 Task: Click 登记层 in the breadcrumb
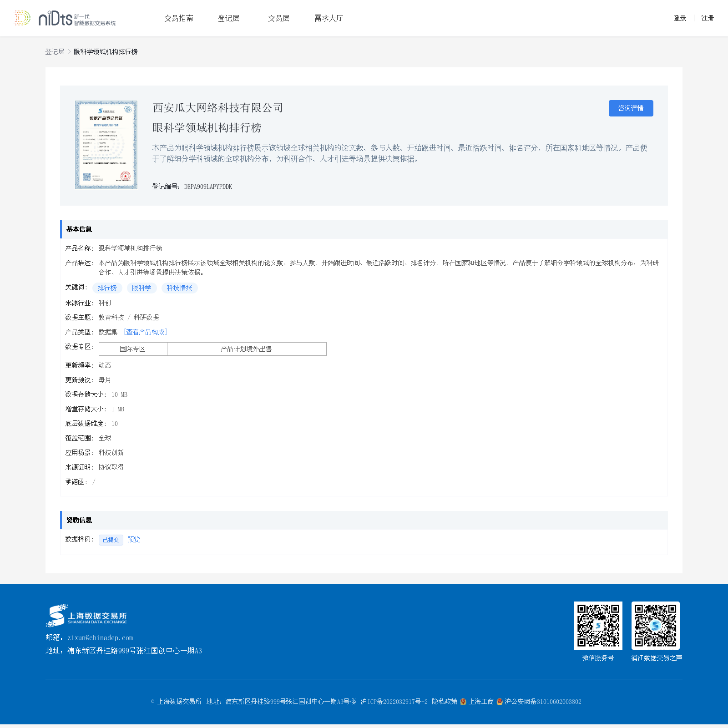coord(55,52)
